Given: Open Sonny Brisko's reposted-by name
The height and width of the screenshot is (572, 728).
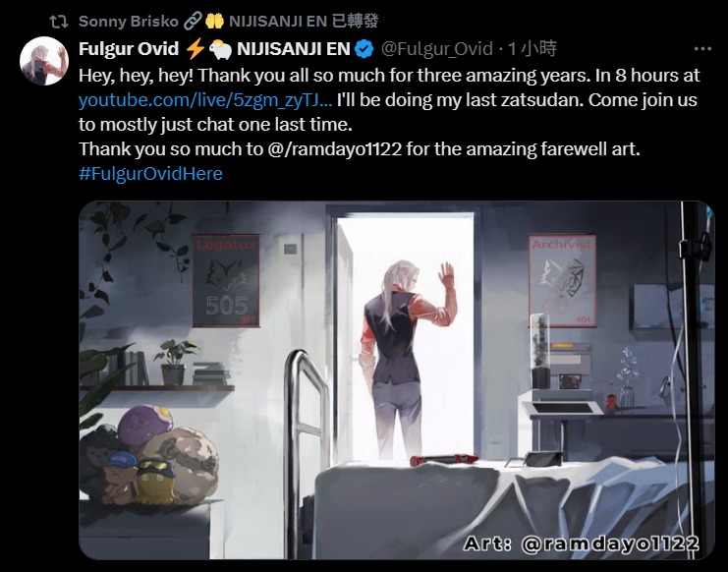Looking at the screenshot, I should pos(129,22).
